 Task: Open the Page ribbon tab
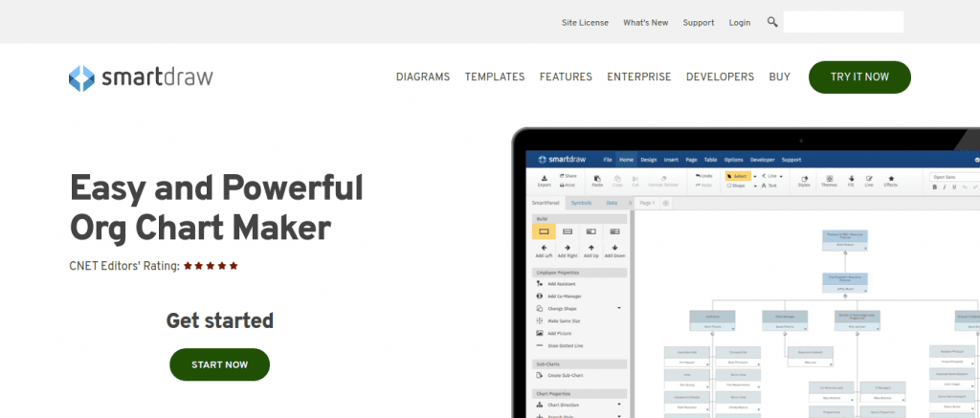pos(691,160)
